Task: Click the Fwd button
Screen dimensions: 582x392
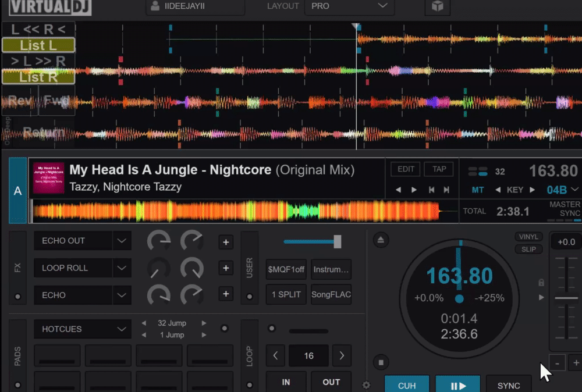Action: tap(57, 101)
